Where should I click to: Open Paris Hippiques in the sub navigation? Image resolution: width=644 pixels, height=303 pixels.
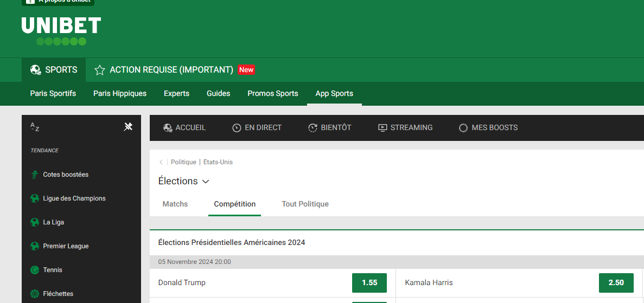120,94
